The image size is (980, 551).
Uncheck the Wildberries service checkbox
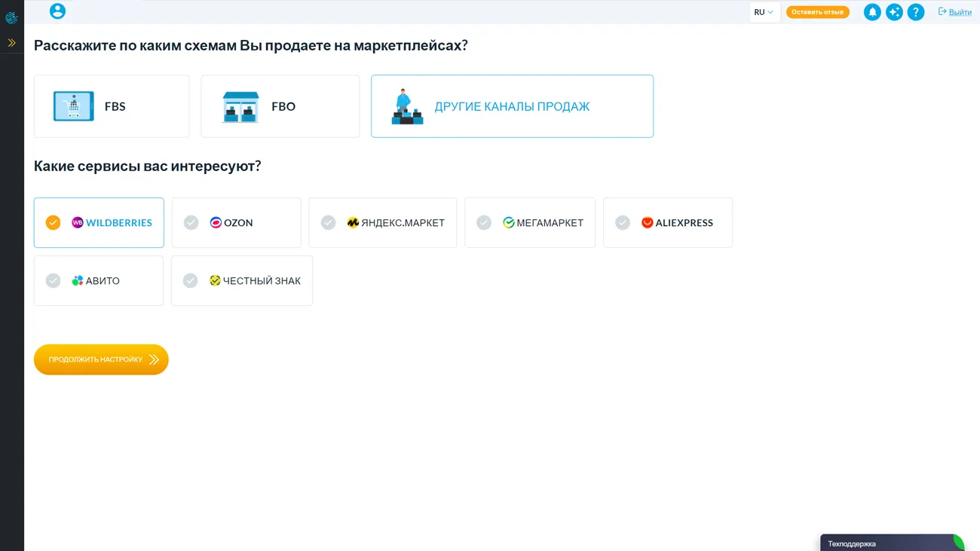pos(53,222)
